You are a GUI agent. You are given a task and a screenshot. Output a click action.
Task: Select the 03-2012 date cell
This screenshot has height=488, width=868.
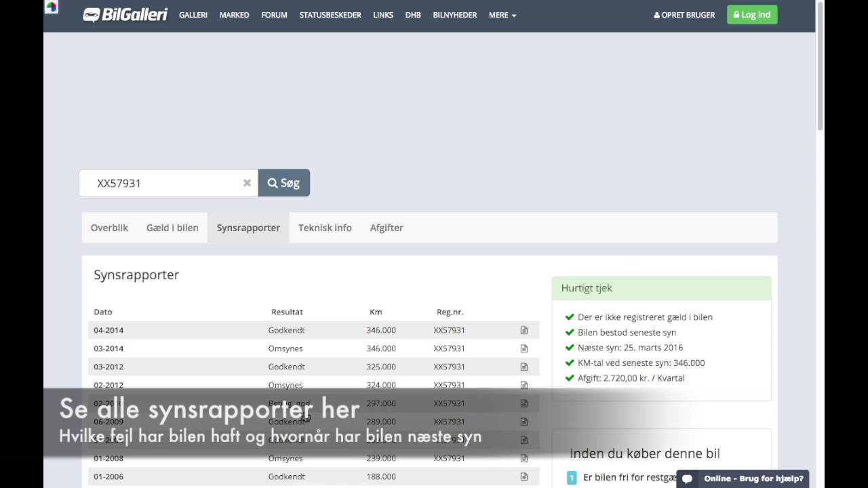[x=108, y=367]
